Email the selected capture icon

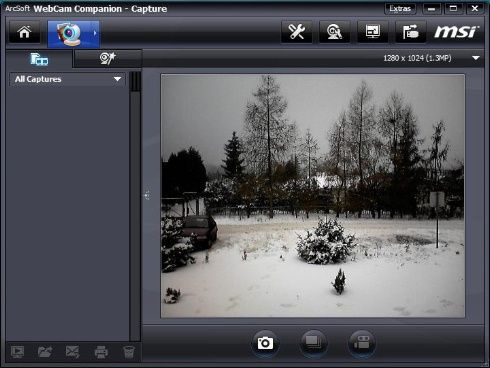tap(72, 352)
